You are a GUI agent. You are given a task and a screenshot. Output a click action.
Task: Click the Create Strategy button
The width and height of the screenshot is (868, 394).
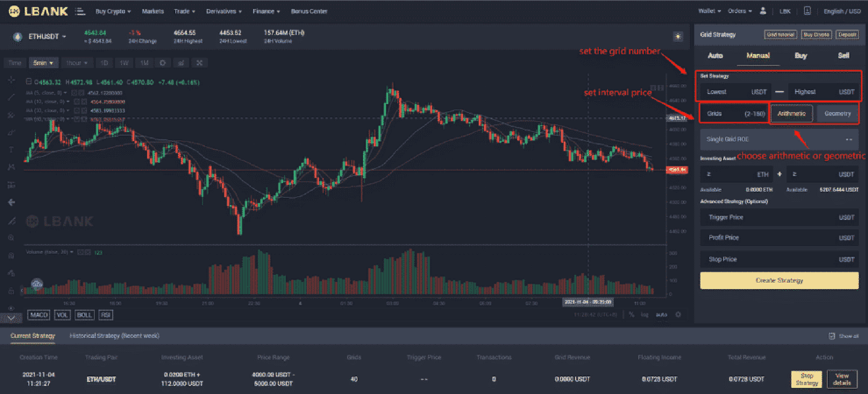click(779, 280)
